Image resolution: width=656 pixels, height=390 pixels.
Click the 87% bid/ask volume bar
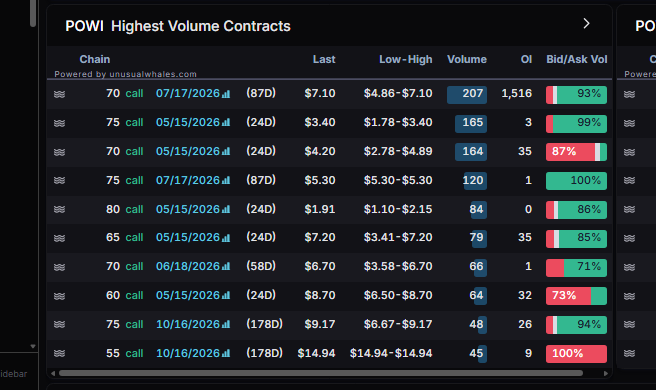pyautogui.click(x=576, y=152)
